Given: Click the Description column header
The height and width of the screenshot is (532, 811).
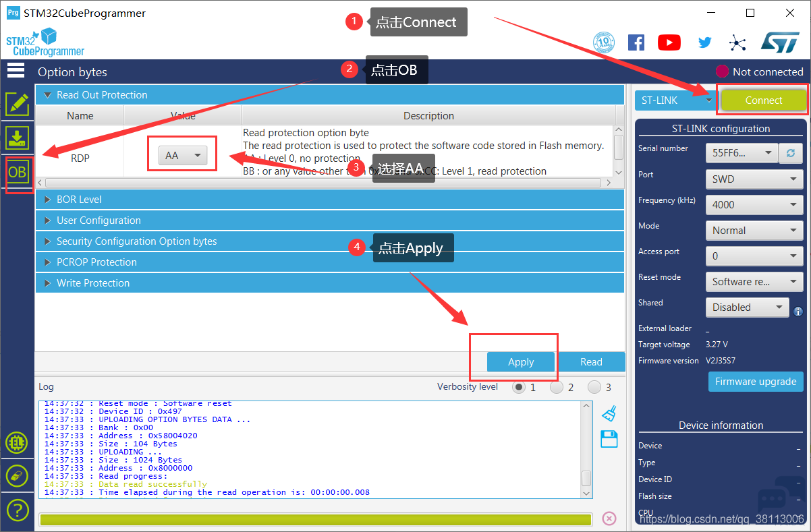Looking at the screenshot, I should pos(429,116).
